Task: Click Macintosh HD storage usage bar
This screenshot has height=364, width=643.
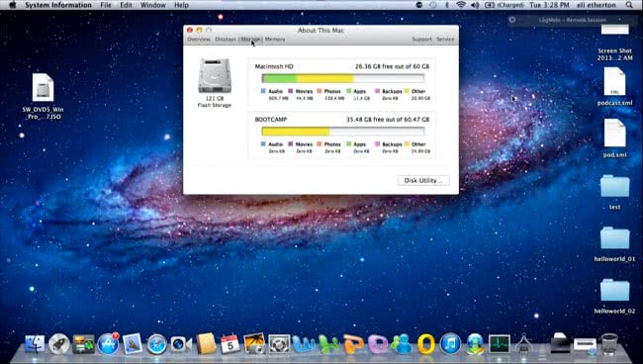Action: coord(343,78)
